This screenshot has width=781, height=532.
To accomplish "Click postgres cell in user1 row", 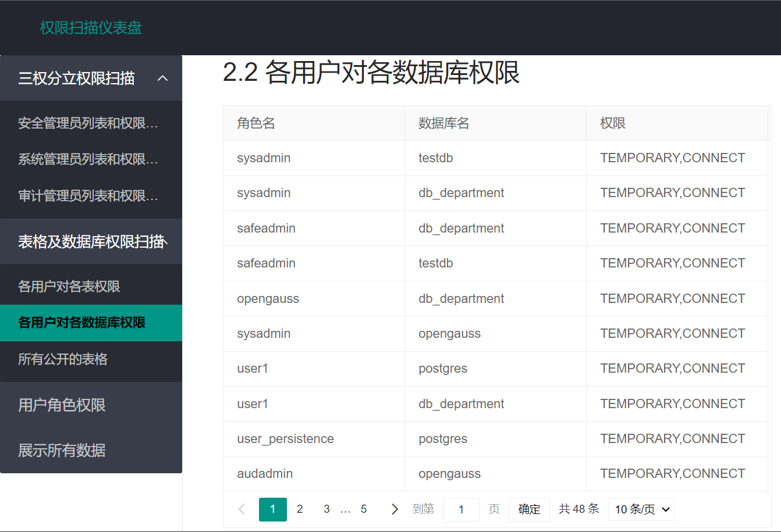I will coord(496,369).
